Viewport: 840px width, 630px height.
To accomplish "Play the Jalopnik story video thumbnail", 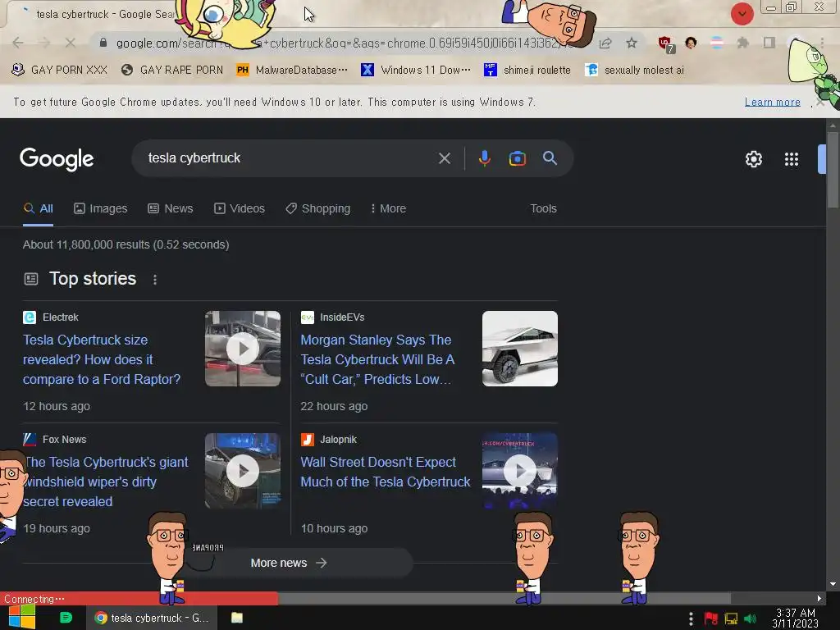I will pyautogui.click(x=519, y=471).
